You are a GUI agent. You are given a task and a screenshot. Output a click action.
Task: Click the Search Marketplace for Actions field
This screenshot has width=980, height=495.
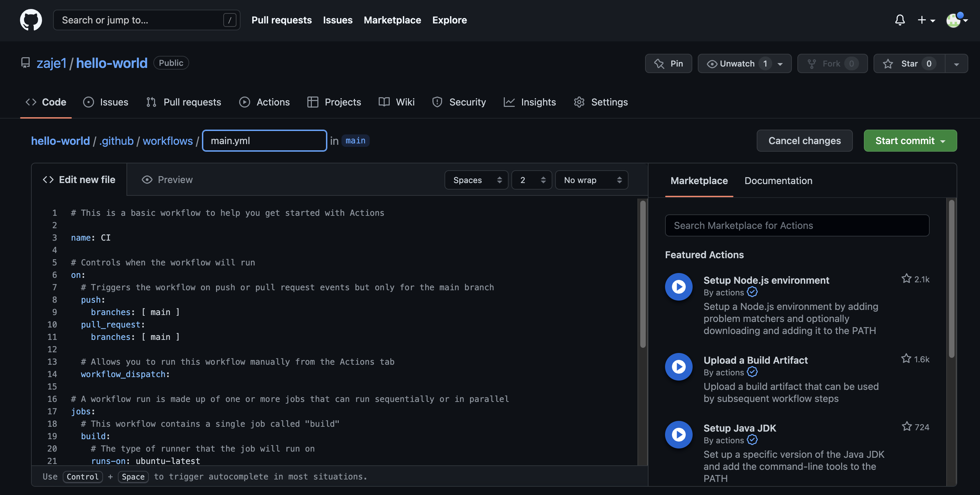click(x=797, y=225)
